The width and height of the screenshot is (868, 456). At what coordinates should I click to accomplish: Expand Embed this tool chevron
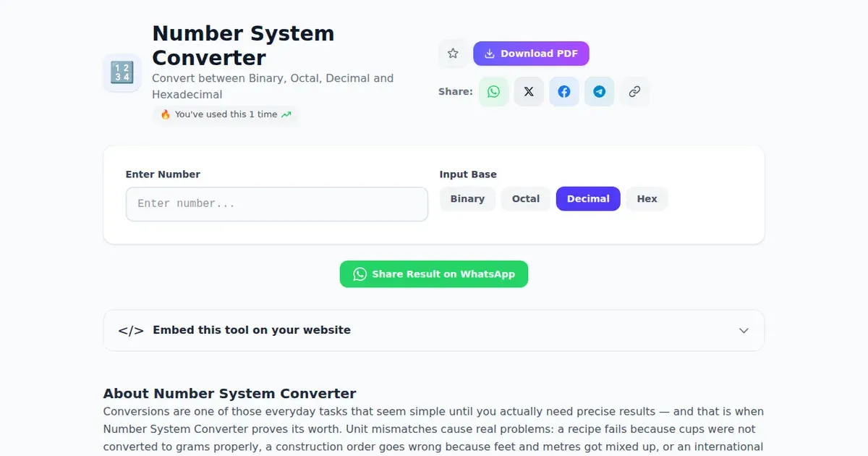coord(744,331)
